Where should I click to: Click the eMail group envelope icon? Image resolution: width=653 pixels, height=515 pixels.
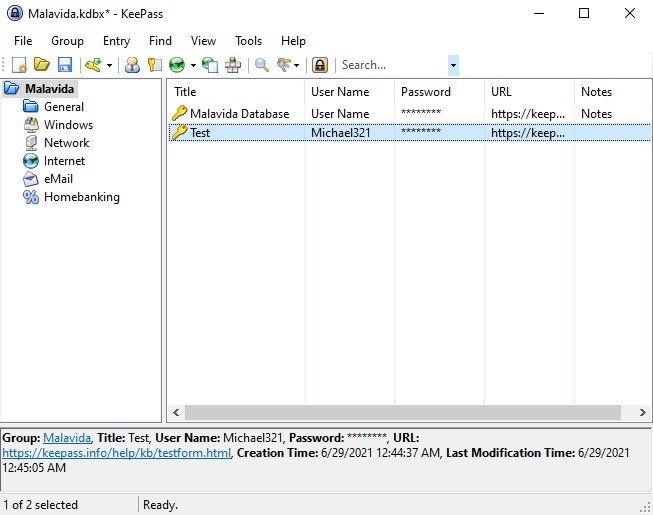pyautogui.click(x=31, y=179)
